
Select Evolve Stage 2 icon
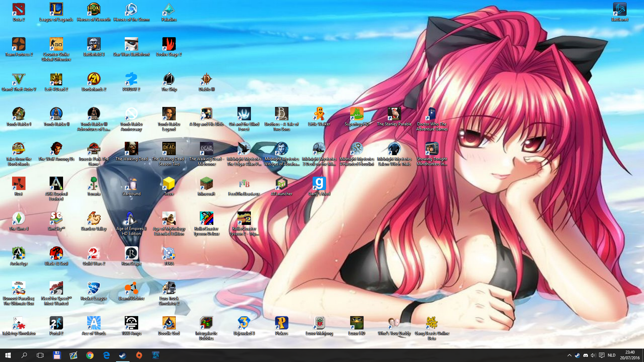tap(169, 47)
